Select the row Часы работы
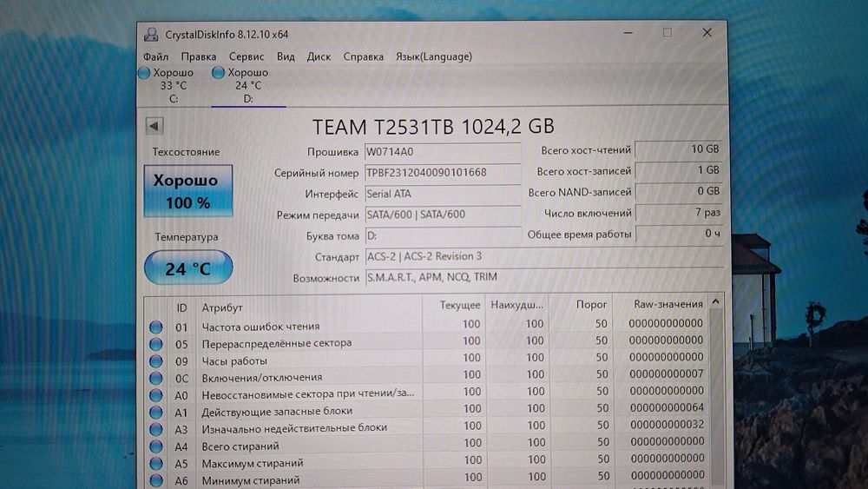Screen dimensions: 868x489 click(426, 359)
